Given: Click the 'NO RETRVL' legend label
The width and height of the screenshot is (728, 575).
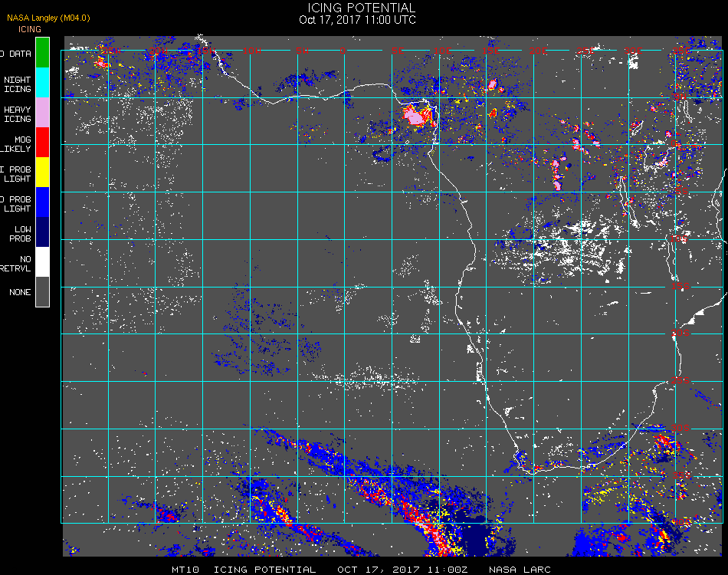Looking at the screenshot, I should click(16, 264).
